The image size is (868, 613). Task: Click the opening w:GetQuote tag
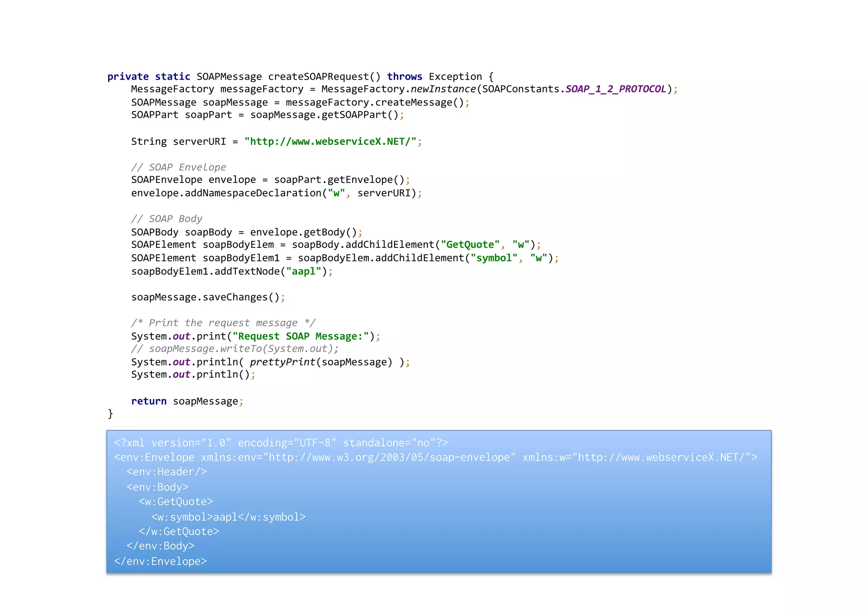pyautogui.click(x=176, y=502)
